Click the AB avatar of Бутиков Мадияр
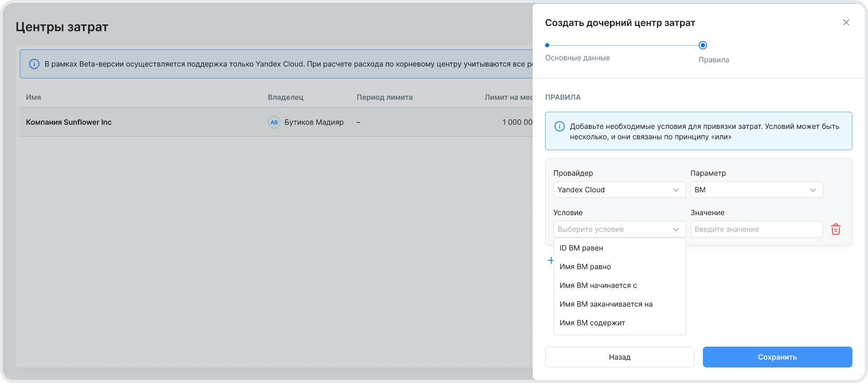Image resolution: width=868 pixels, height=383 pixels. [x=274, y=122]
